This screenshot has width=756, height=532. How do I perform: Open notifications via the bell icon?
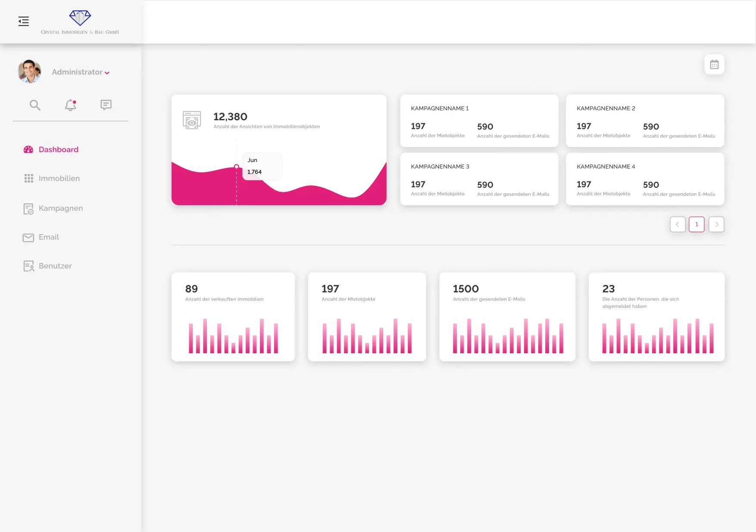click(70, 105)
